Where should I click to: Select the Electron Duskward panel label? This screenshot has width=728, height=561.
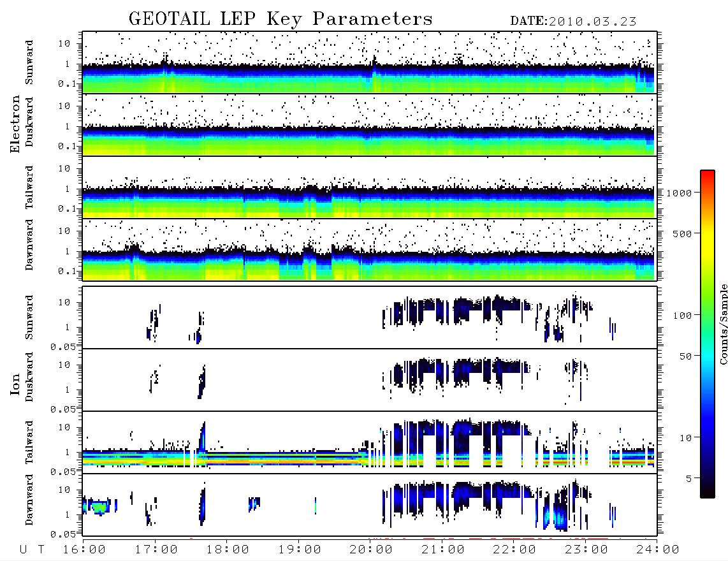[x=29, y=122]
